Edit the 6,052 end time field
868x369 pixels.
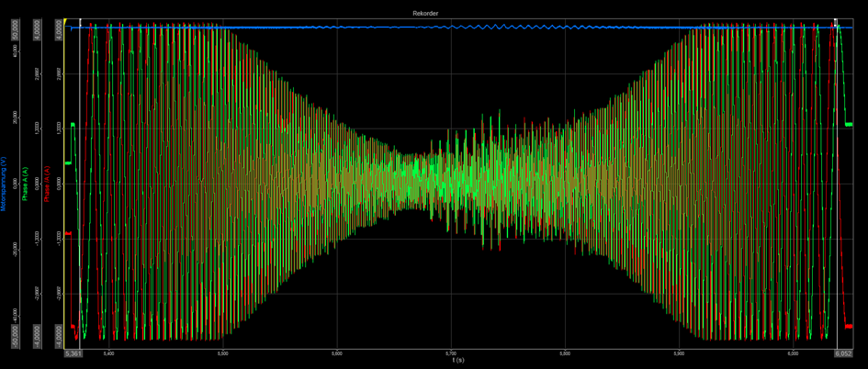(843, 353)
